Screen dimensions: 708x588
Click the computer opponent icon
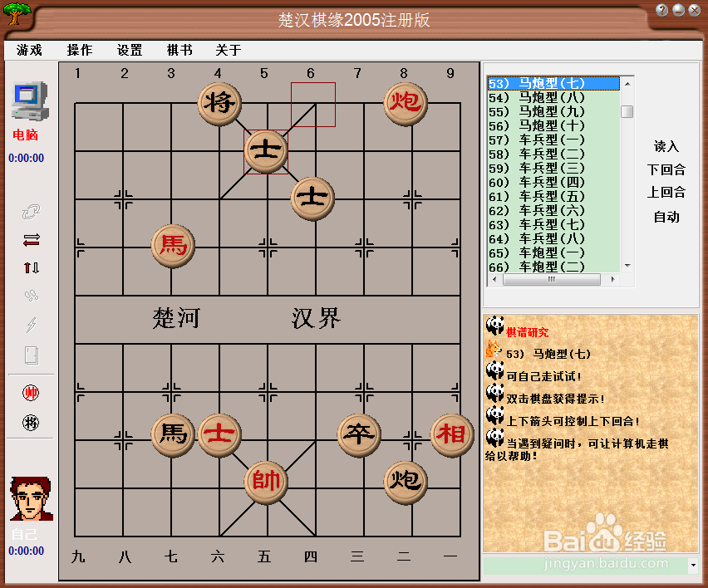tap(30, 101)
